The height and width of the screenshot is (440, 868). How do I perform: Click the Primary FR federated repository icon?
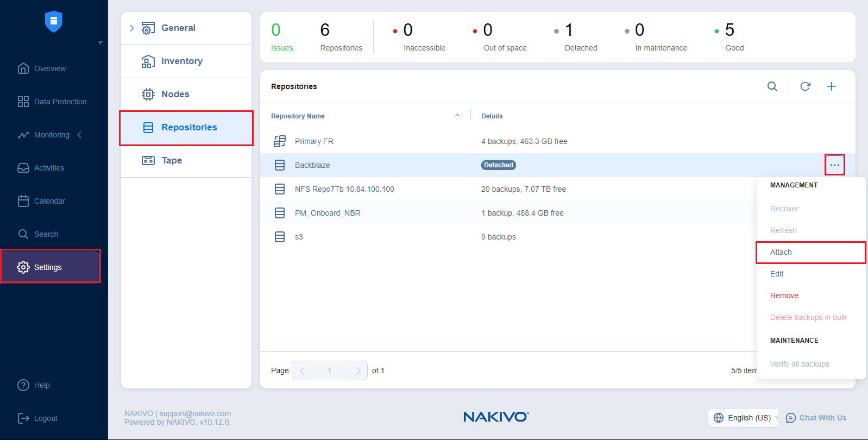[x=280, y=141]
